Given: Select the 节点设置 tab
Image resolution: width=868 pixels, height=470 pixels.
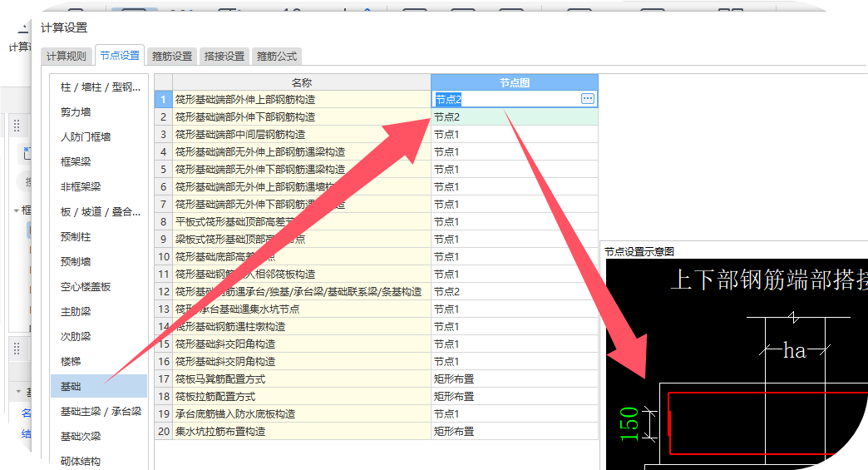Looking at the screenshot, I should pyautogui.click(x=120, y=56).
